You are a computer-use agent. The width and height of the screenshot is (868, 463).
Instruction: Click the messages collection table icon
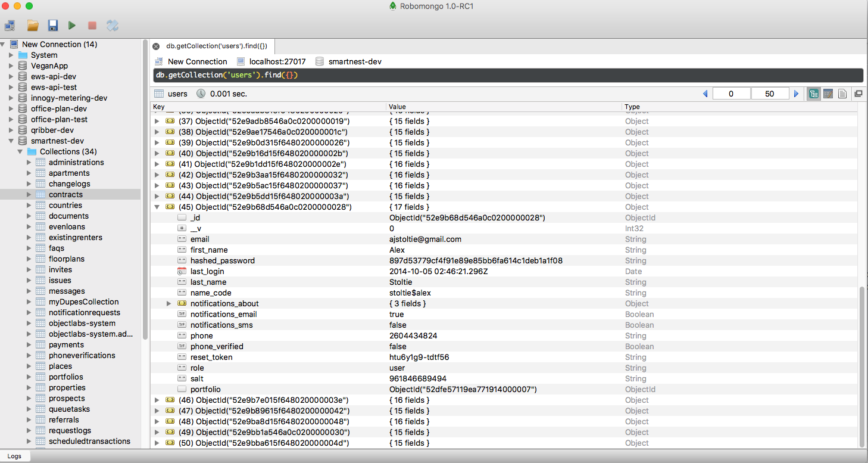pos(40,291)
